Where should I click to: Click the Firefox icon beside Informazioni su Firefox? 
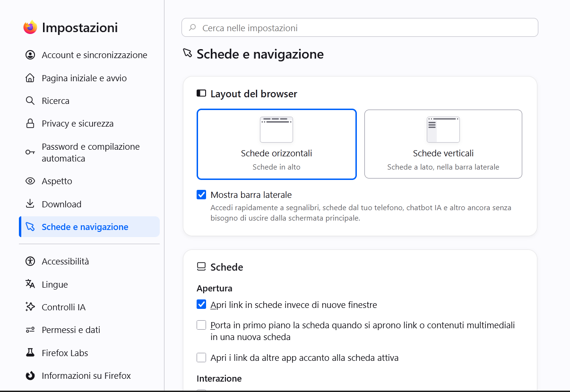pos(30,376)
